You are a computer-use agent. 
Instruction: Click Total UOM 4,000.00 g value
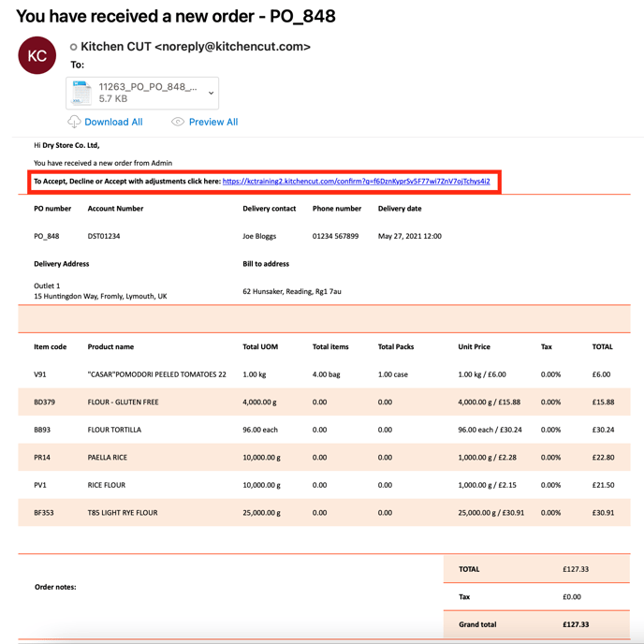click(259, 402)
